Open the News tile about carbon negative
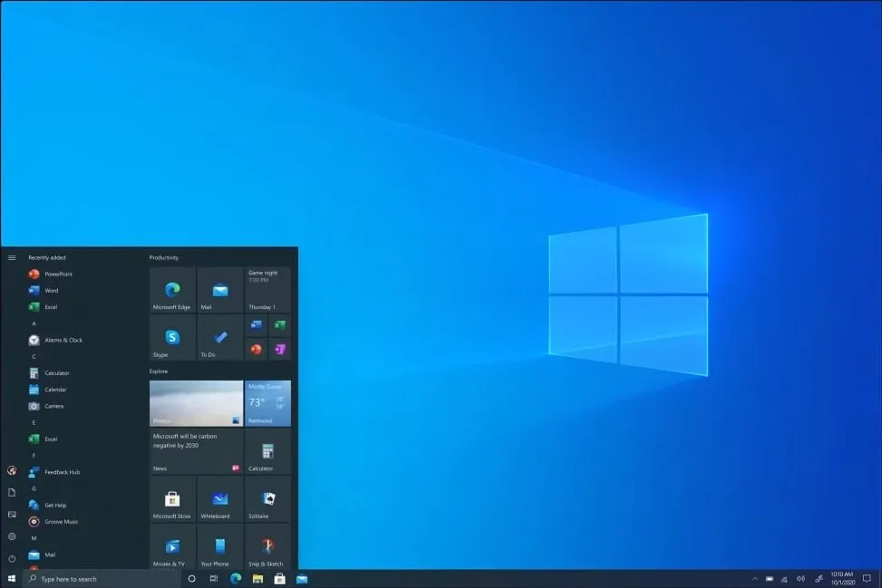The width and height of the screenshot is (882, 588). coord(197,451)
